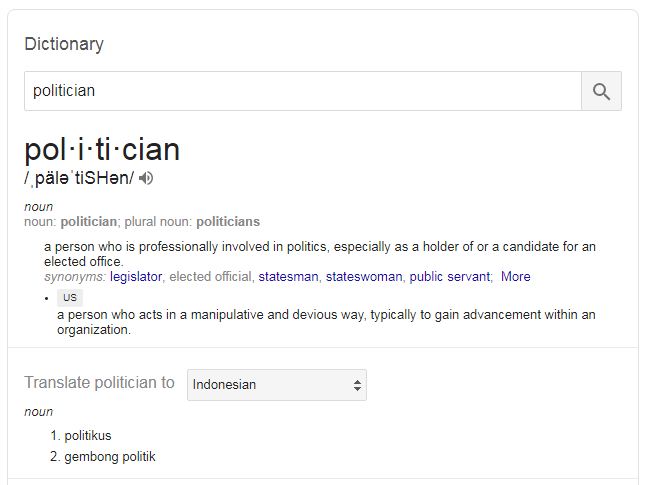Click the plural form "politicians"
This screenshot has width=645, height=485.
click(x=228, y=221)
